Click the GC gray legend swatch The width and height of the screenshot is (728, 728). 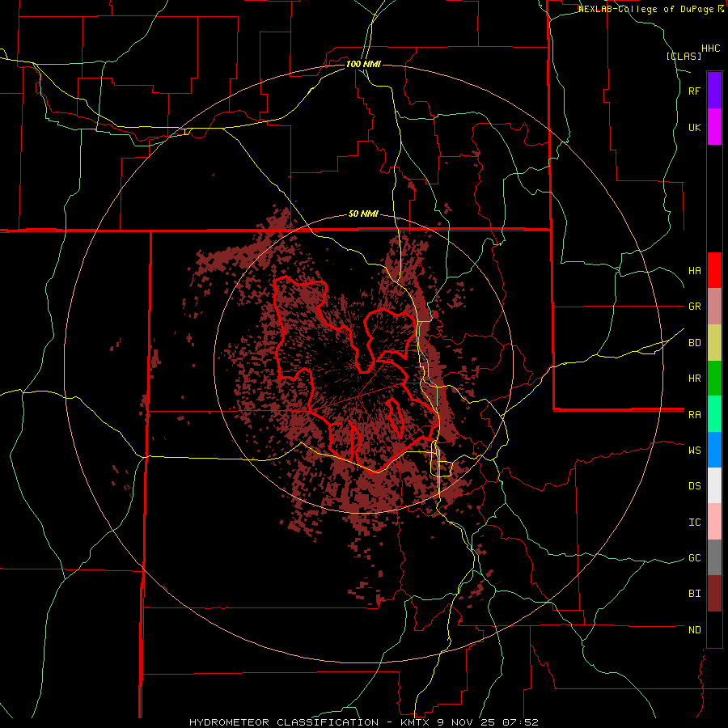click(714, 557)
